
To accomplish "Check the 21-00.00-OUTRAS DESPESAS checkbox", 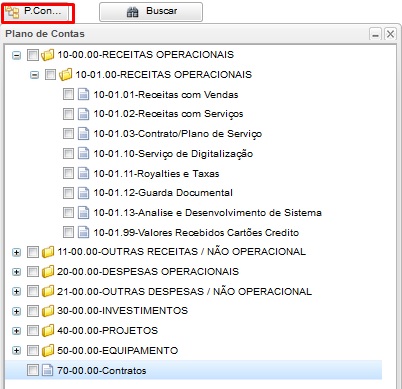I will (x=33, y=291).
